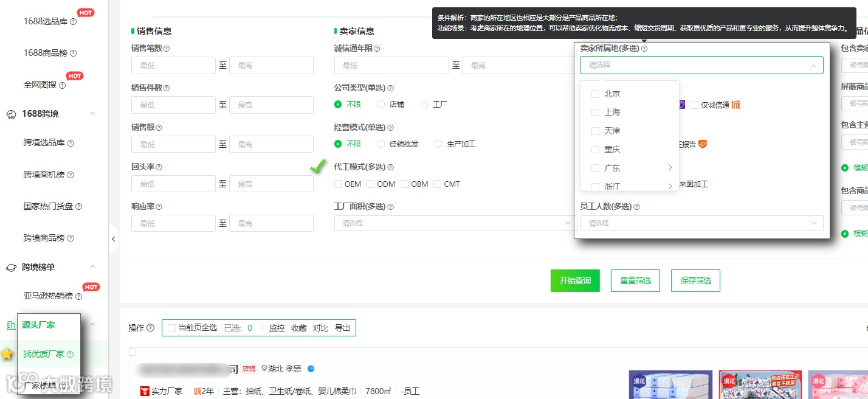
Task: Click the 重置筛选 button
Action: pyautogui.click(x=635, y=280)
